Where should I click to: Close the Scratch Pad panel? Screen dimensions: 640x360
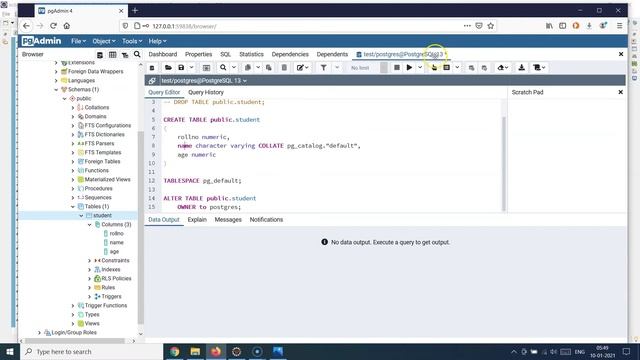coord(620,92)
